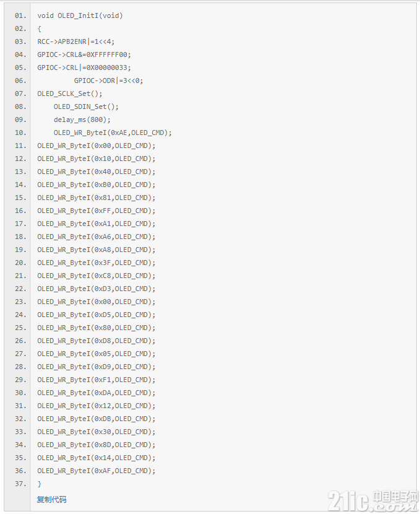The image size is (420, 514).
Task: Click the line writing 0x8D command
Action: 96,445
